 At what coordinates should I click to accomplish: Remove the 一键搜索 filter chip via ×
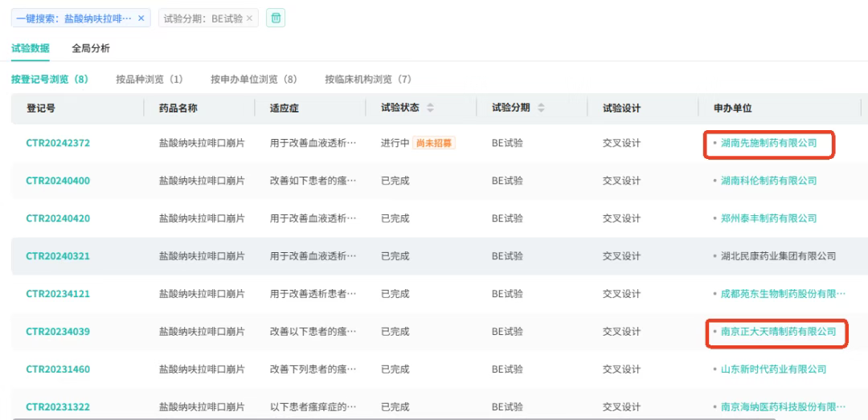click(x=141, y=18)
